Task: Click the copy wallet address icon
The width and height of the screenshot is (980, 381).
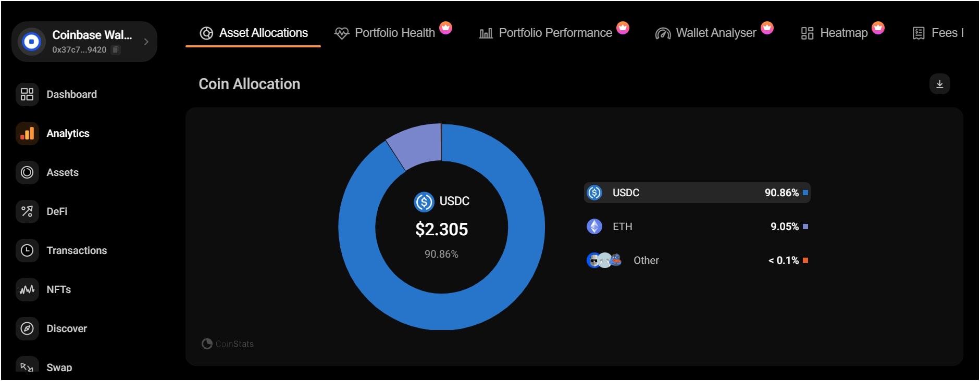Action: click(116, 50)
